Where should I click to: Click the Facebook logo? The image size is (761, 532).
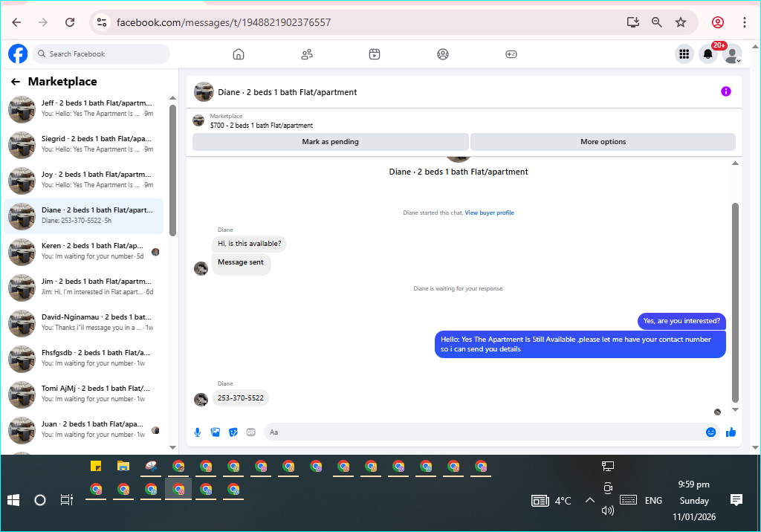pyautogui.click(x=18, y=54)
